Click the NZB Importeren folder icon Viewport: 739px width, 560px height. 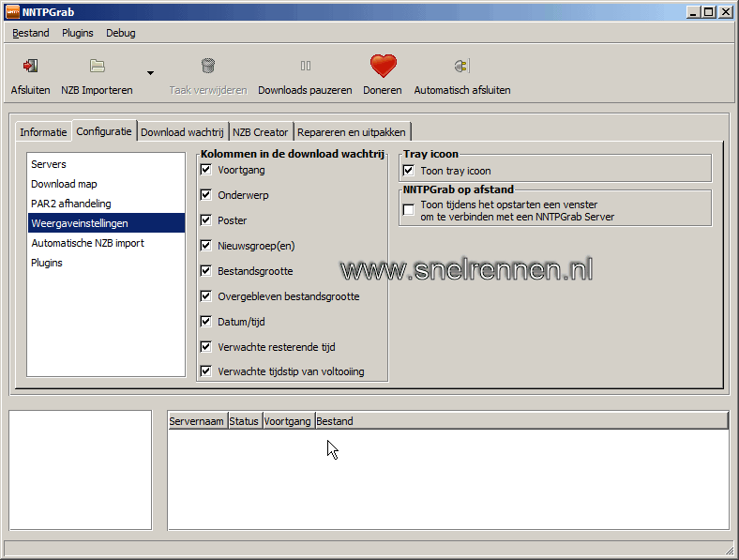pos(98,66)
